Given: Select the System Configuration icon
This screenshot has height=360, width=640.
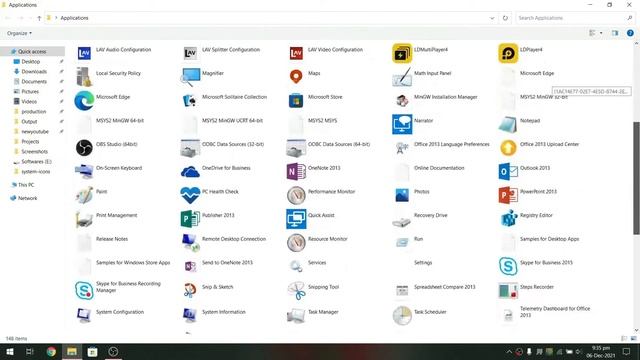Looking at the screenshot, I should 84,315.
